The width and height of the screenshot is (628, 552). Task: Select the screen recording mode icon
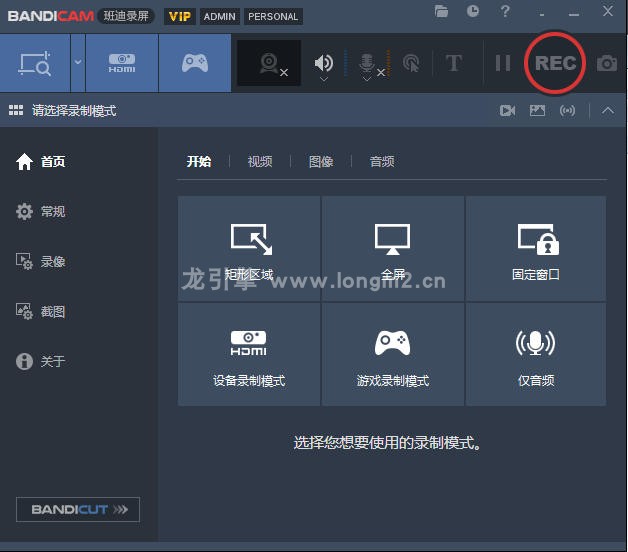(35, 63)
